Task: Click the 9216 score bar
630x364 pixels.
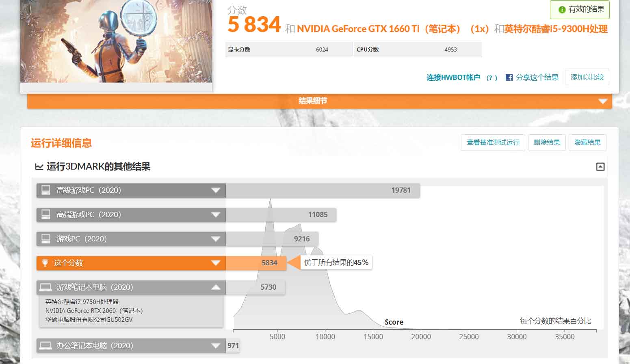Action: (x=272, y=239)
